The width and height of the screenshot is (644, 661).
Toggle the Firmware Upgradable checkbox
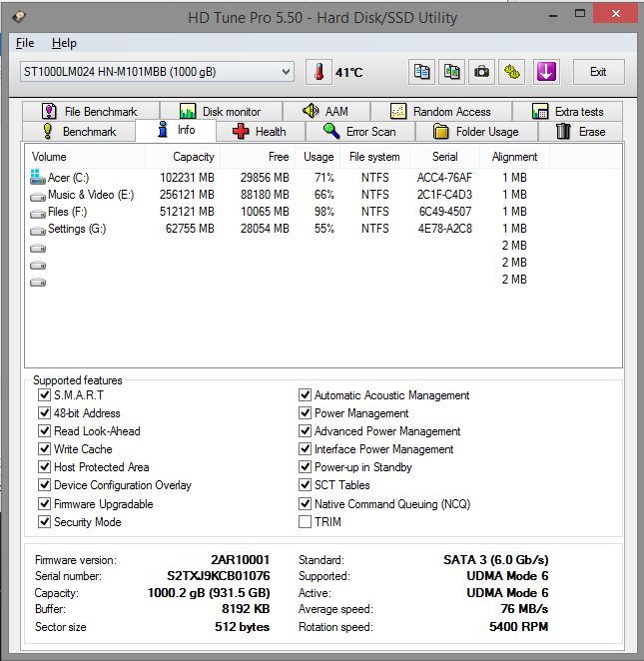[x=44, y=504]
